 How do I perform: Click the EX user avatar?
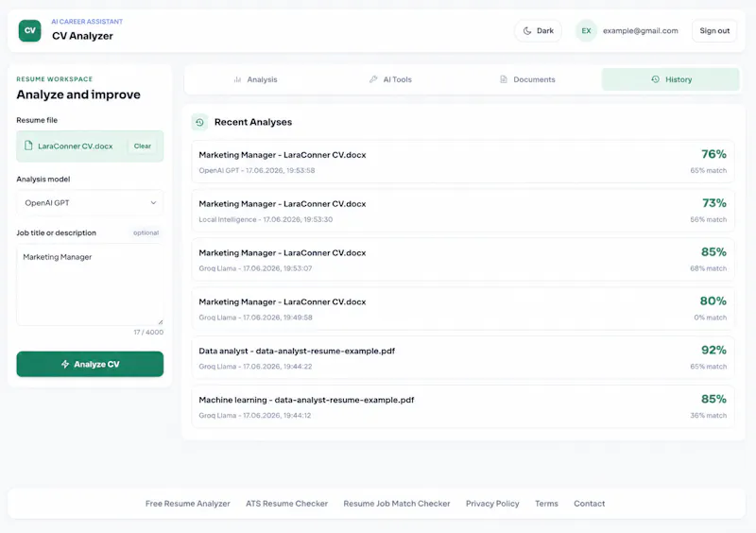[x=586, y=31]
